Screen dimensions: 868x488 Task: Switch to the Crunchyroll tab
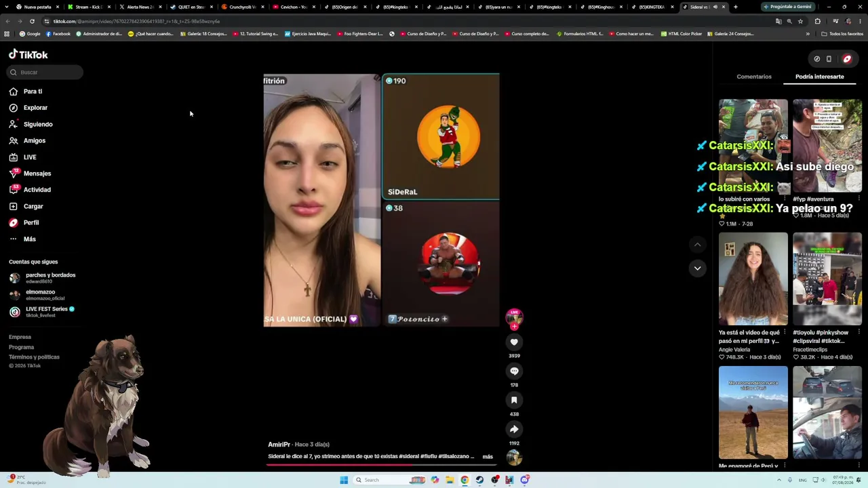tap(243, 7)
